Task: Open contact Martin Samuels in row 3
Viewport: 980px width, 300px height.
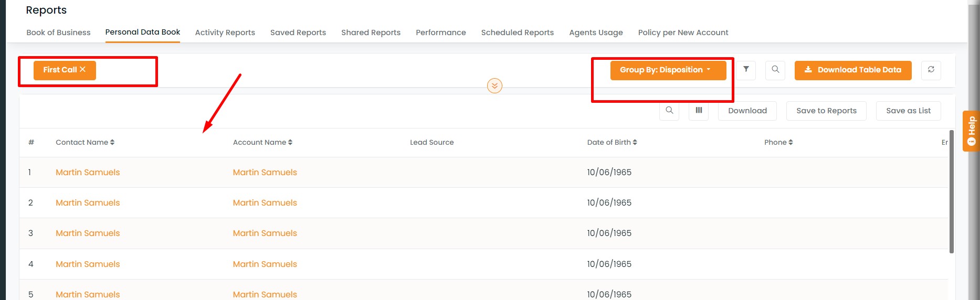Action: click(x=88, y=233)
